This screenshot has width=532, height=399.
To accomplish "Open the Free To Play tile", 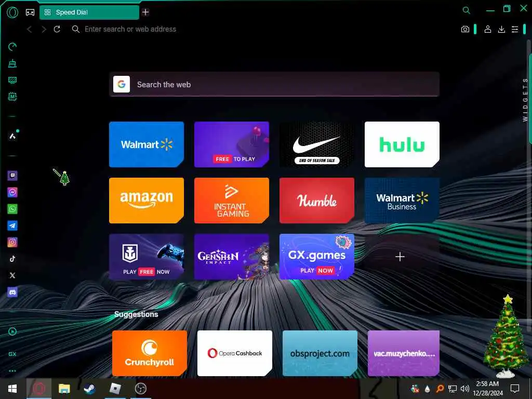I will point(232,144).
